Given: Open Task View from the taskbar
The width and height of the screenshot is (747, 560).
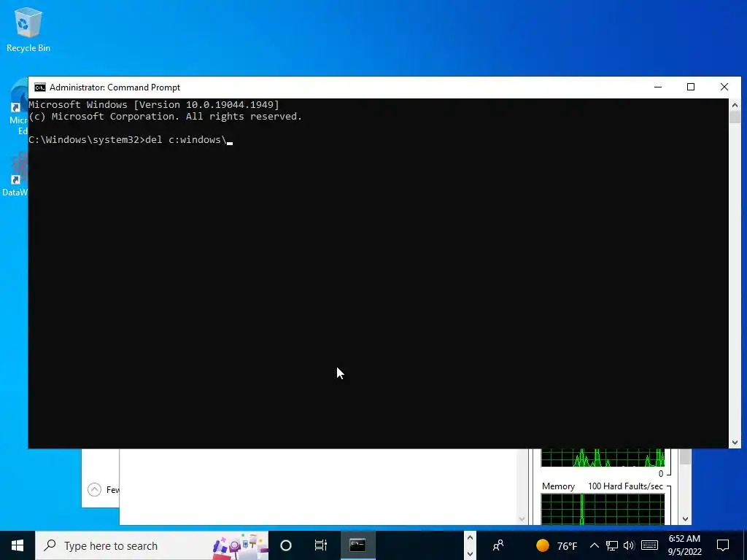Looking at the screenshot, I should (x=321, y=545).
